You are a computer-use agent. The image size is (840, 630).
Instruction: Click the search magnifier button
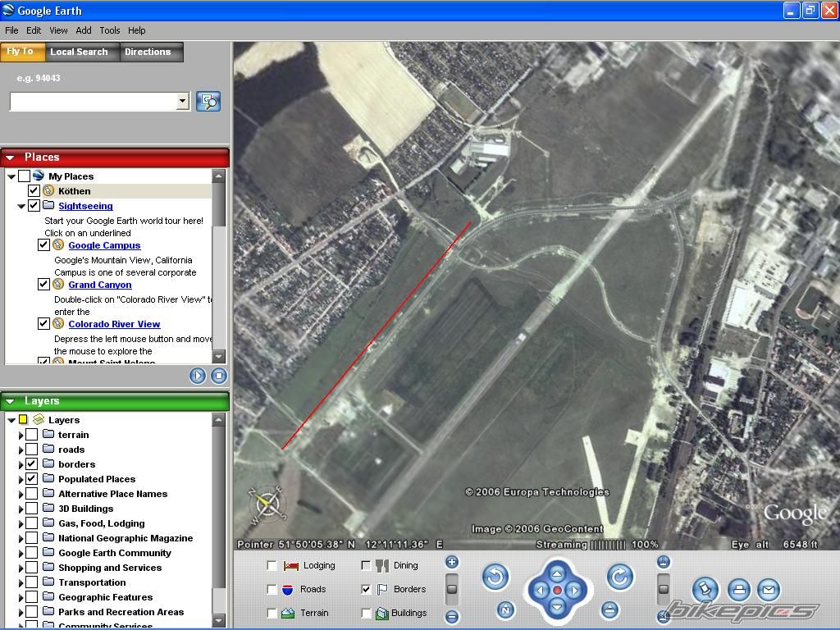click(208, 101)
